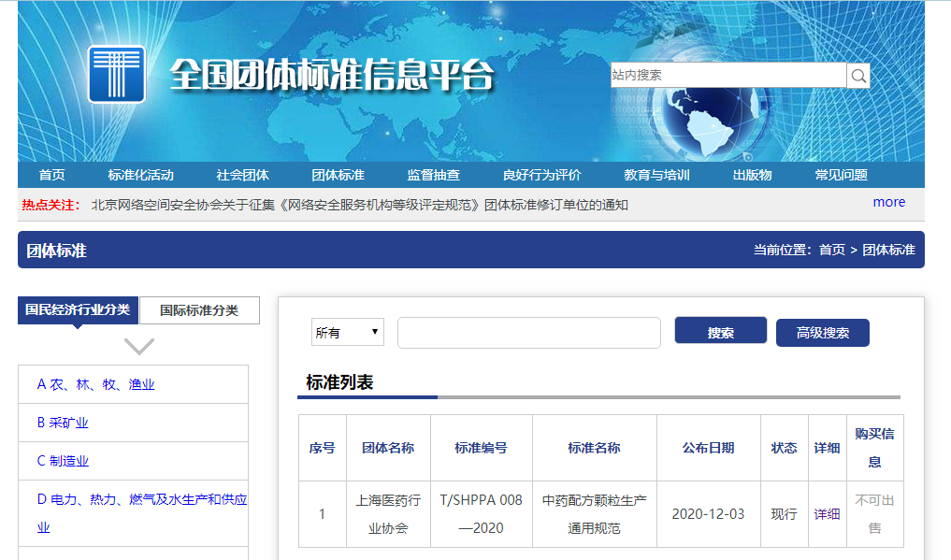The height and width of the screenshot is (560, 951).
Task: Click 上海医药行业协会 cell
Action: pos(388,514)
